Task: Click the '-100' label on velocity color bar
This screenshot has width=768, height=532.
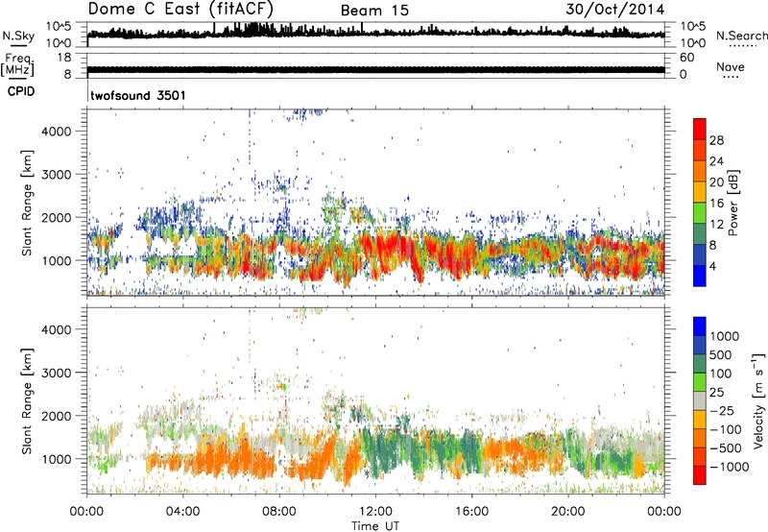Action: [x=726, y=429]
